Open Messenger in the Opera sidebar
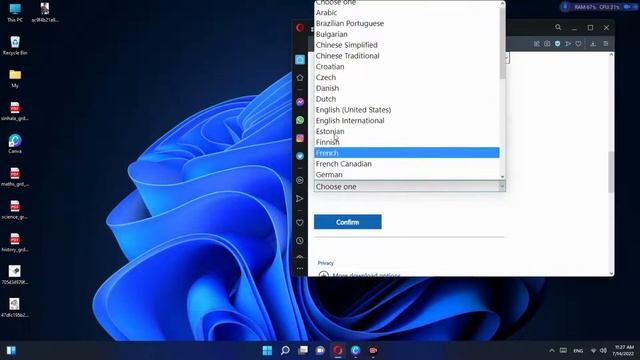640x360 pixels. [300, 102]
